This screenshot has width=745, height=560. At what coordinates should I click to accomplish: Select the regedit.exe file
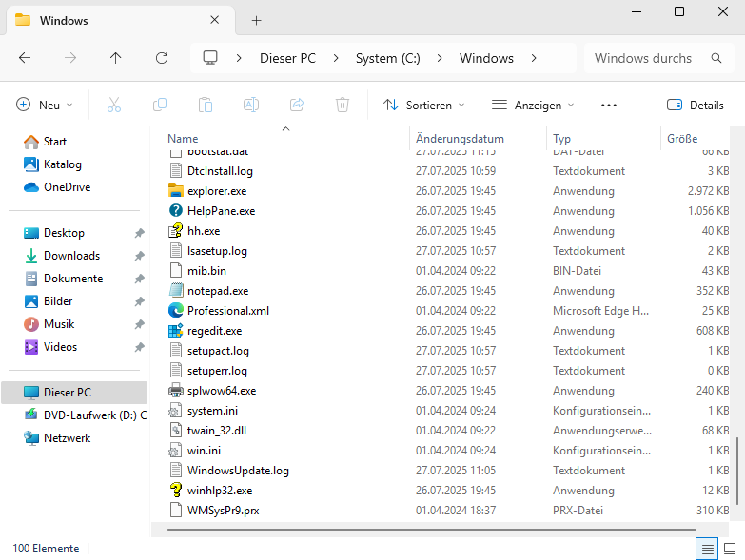pos(215,331)
